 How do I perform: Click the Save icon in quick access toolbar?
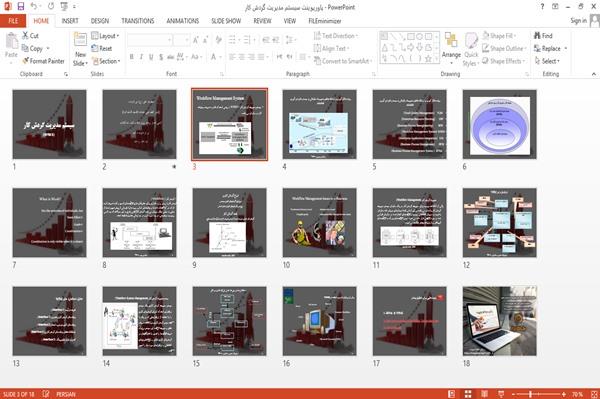point(21,7)
